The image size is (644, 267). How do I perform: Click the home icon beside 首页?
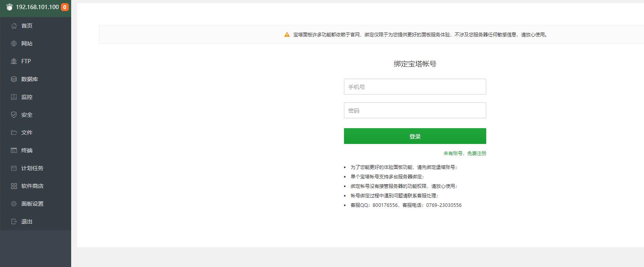click(x=14, y=26)
